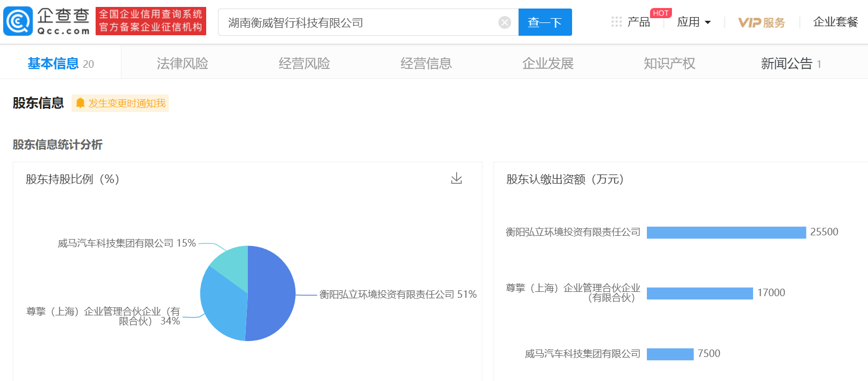The height and width of the screenshot is (381, 868).
Task: Click the VIP服务 icon link
Action: pyautogui.click(x=761, y=22)
